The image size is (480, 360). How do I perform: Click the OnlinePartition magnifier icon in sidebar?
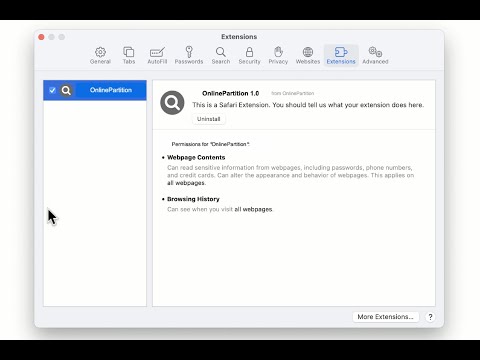(66, 90)
